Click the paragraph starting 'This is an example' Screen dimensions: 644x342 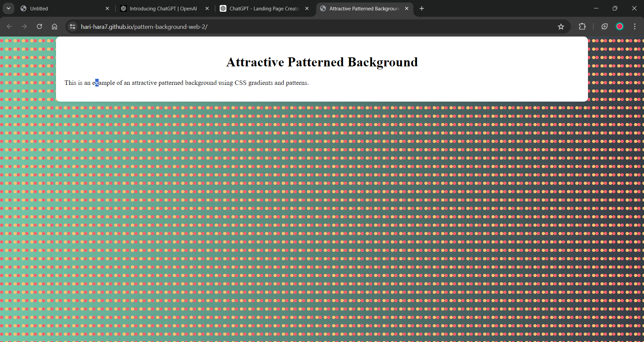186,83
